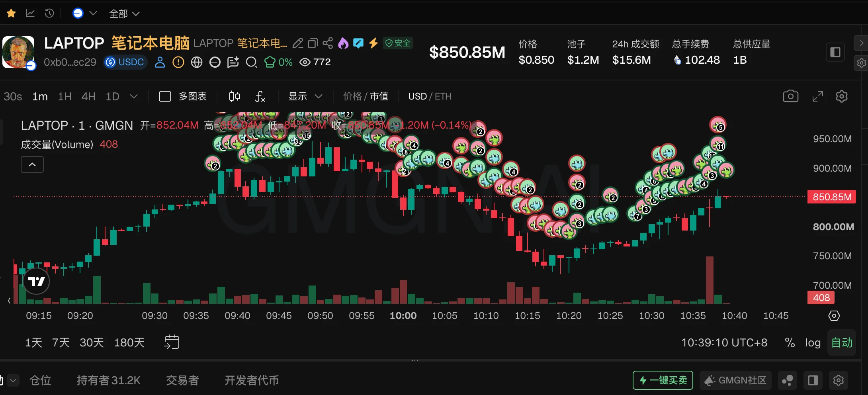The image size is (868, 395).
Task: Toggle log scale
Action: pyautogui.click(x=813, y=342)
